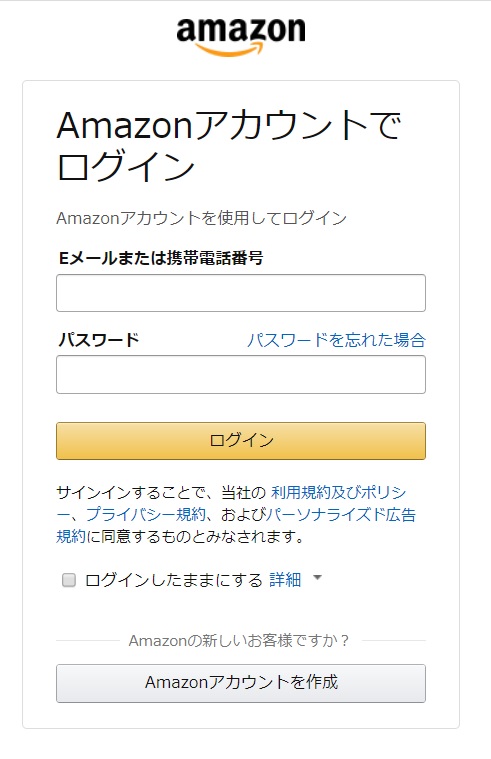
Task: Click the Amazon logo at top
Action: click(x=241, y=37)
